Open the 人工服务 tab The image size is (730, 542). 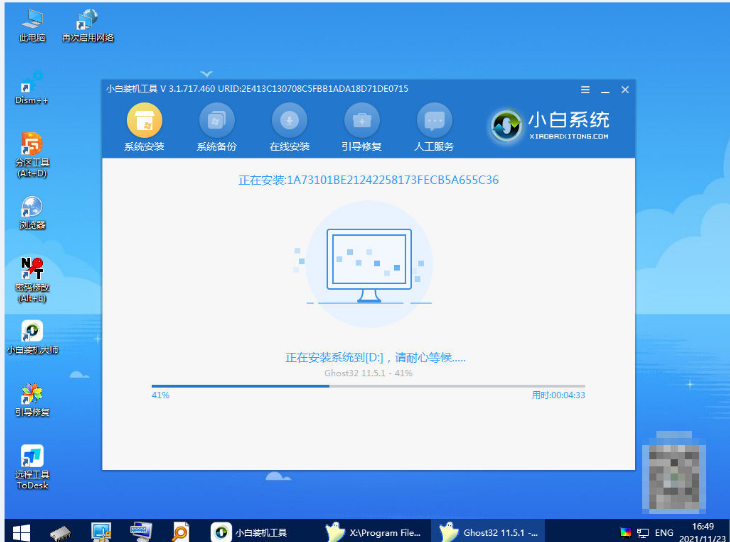click(x=434, y=127)
